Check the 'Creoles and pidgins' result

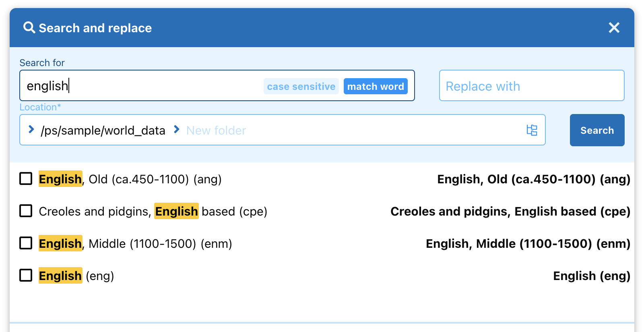(x=26, y=211)
